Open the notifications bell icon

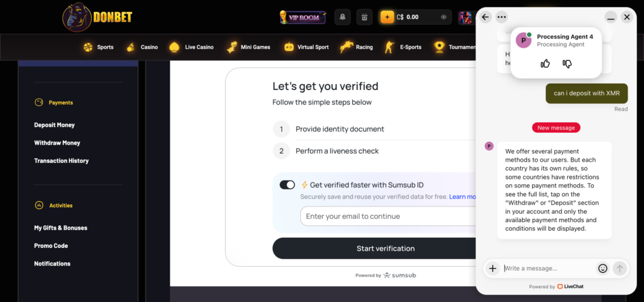pyautogui.click(x=343, y=17)
